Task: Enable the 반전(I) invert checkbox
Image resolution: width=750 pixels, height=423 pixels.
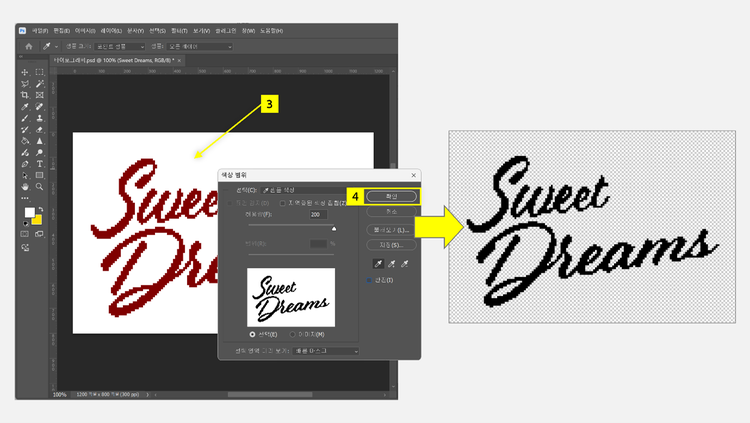Action: [x=369, y=280]
